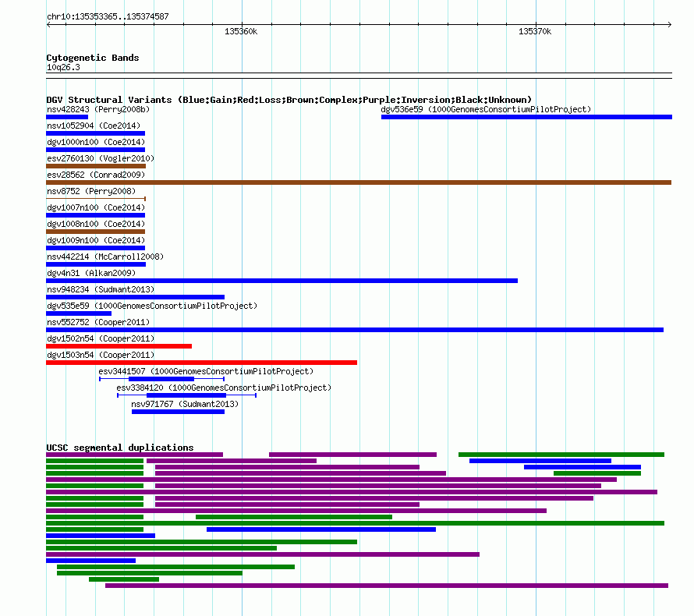The height and width of the screenshot is (616, 694).
Task: Click the 135360k ruler tick label
Action: (x=241, y=31)
